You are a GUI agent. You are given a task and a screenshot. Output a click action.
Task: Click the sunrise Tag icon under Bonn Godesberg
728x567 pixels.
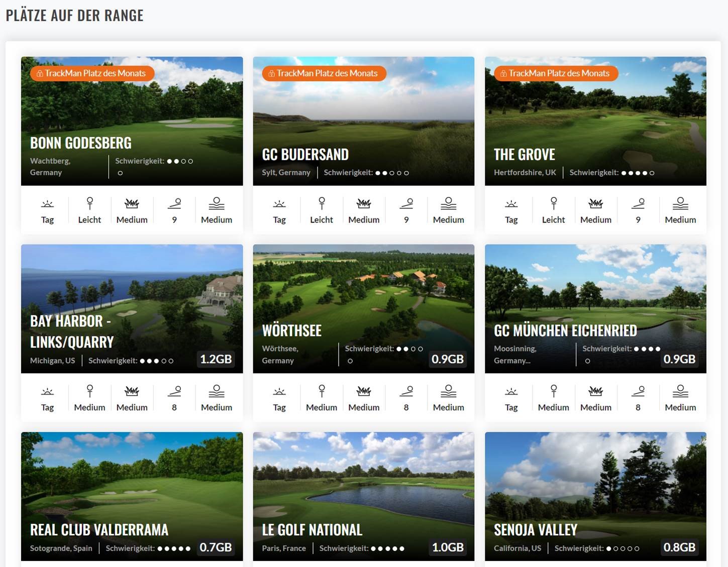(47, 204)
